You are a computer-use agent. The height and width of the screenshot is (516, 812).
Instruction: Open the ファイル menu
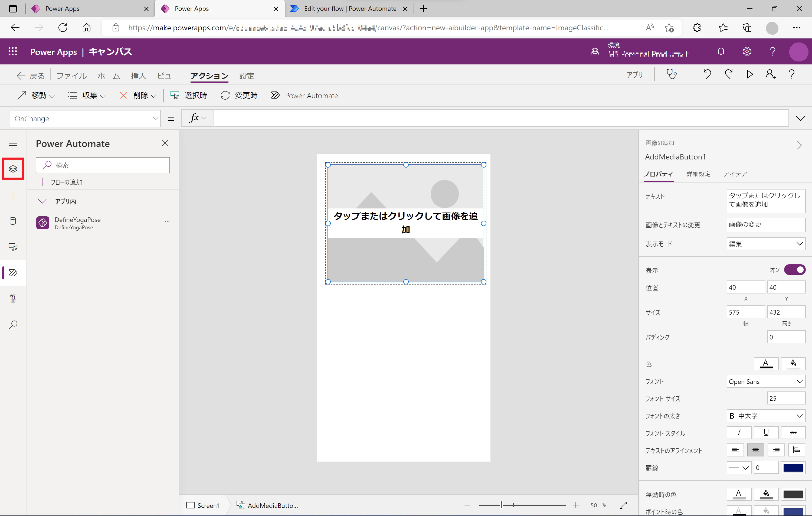point(71,76)
